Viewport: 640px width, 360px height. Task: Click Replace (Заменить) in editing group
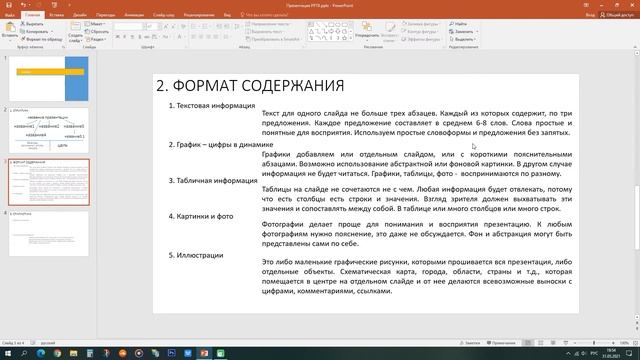(x=463, y=31)
